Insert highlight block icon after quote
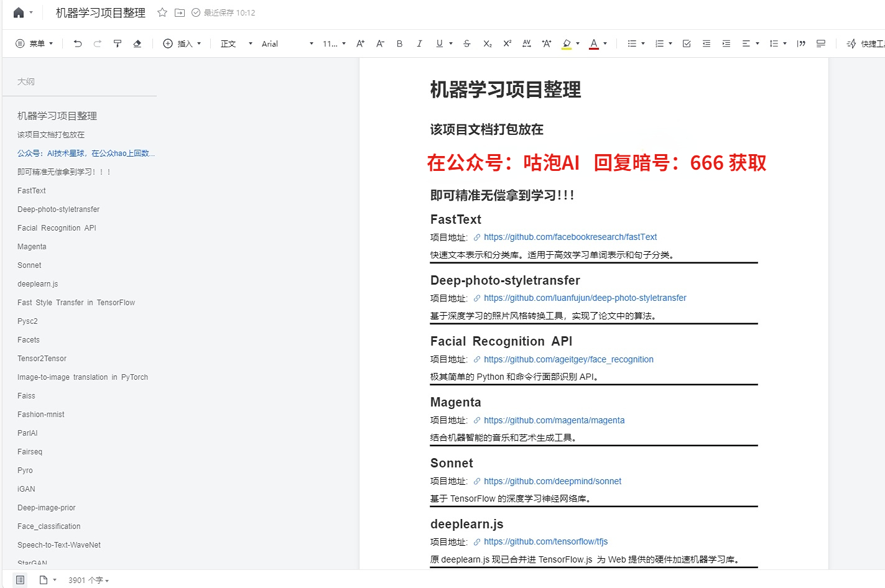Image resolution: width=885 pixels, height=588 pixels. (x=821, y=44)
